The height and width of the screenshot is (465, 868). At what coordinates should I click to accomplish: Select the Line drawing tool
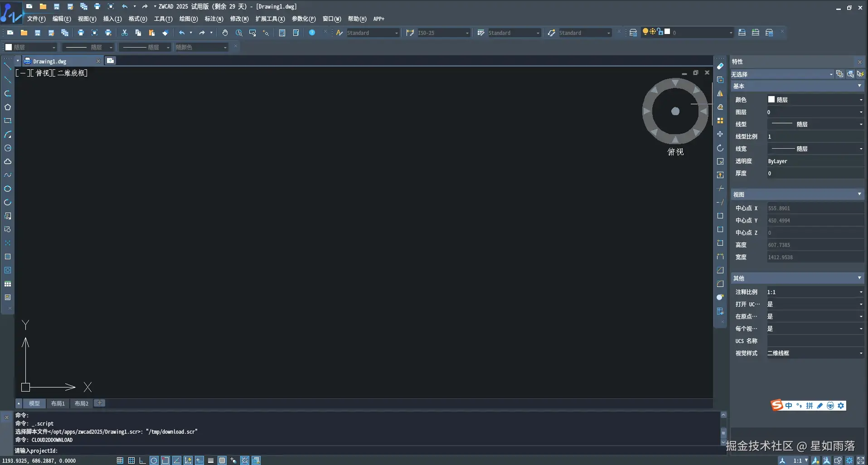pos(8,66)
